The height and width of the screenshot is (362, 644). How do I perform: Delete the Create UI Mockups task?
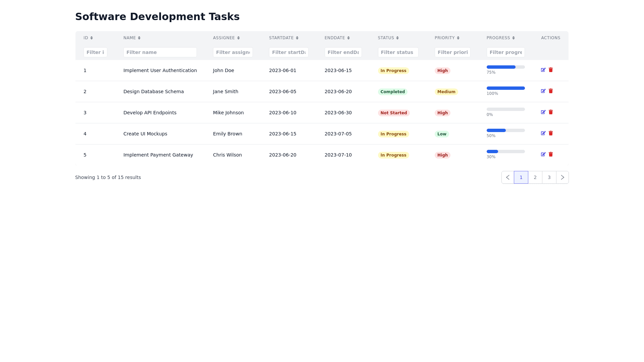pos(551,133)
